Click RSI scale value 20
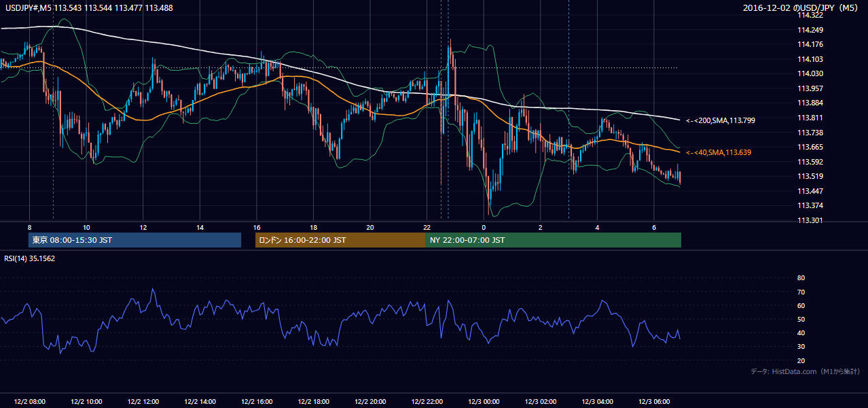Screen dimensions: 868x408 pyautogui.click(x=801, y=360)
